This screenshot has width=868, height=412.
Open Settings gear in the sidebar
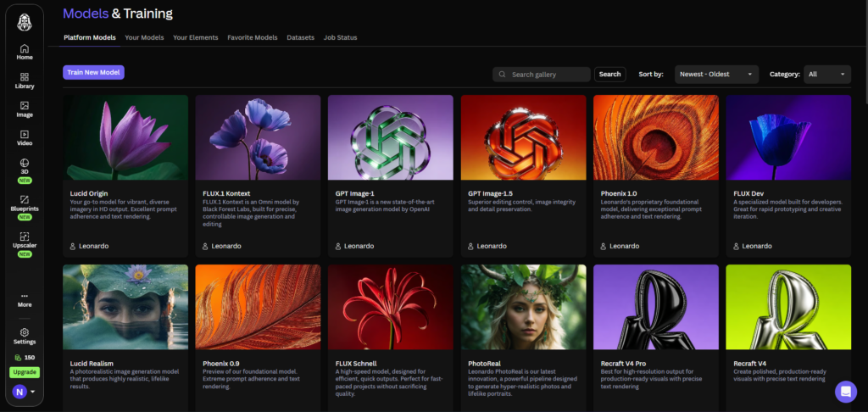[x=25, y=337]
